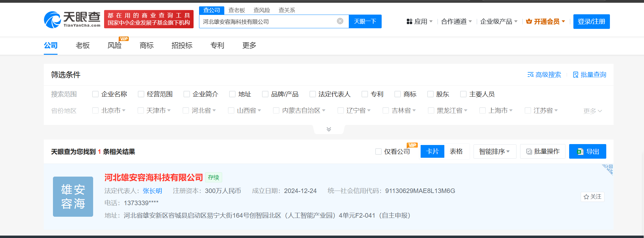Open the 企业级产品 menu
The height and width of the screenshot is (238, 644).
pyautogui.click(x=499, y=22)
